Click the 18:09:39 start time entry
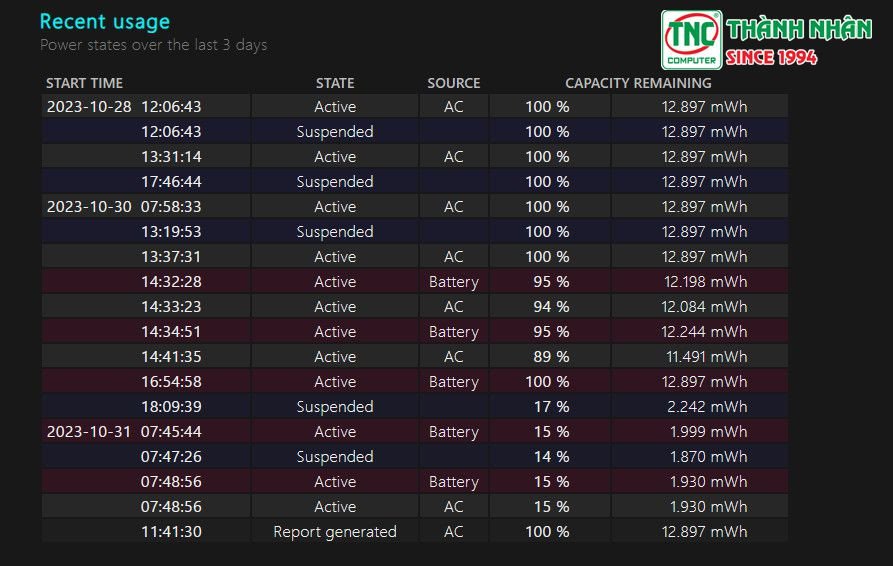The height and width of the screenshot is (566, 893). (171, 407)
